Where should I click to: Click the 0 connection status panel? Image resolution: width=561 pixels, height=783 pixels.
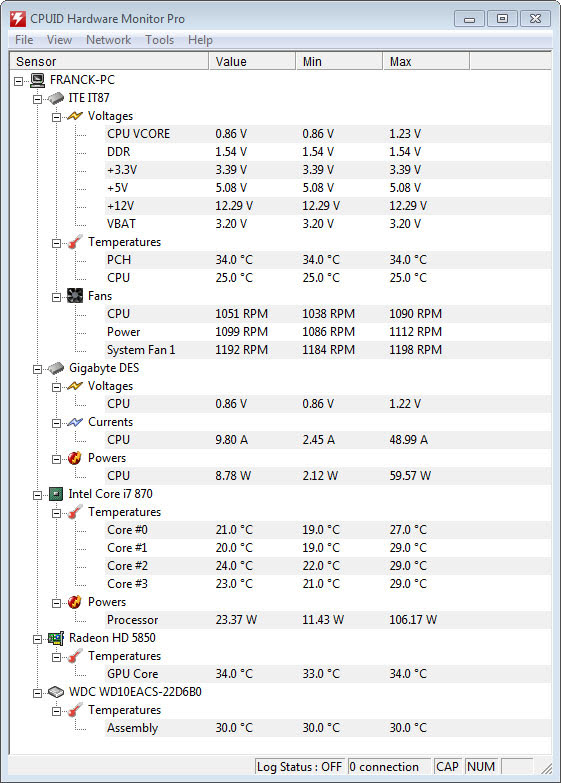click(x=389, y=767)
